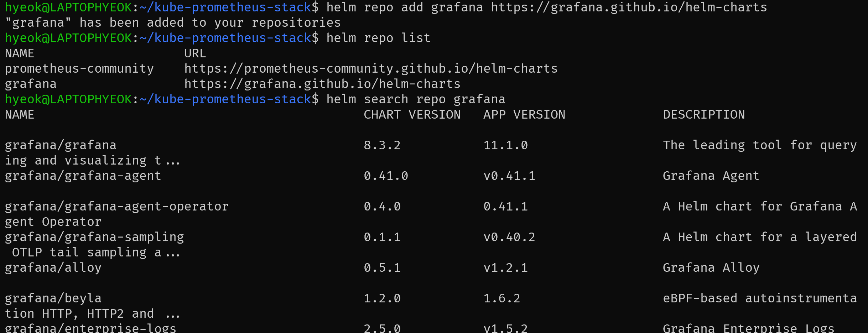This screenshot has height=333, width=868.
Task: Click the grafana helm-charts URL in add command
Action: pos(629,7)
